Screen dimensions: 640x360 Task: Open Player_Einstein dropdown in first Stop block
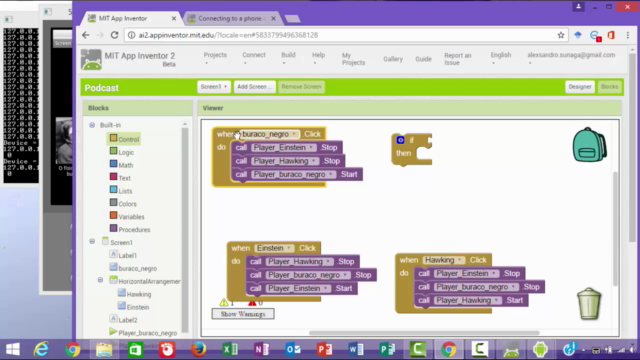(311, 147)
